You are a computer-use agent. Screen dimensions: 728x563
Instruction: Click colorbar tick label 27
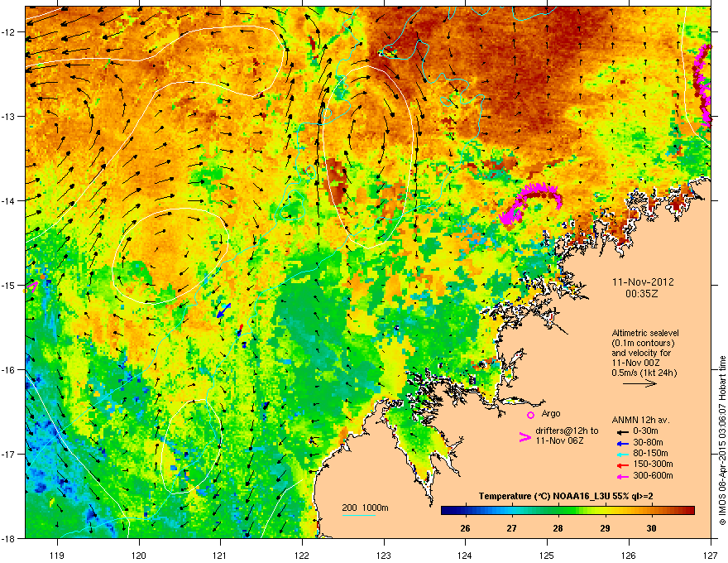click(511, 528)
